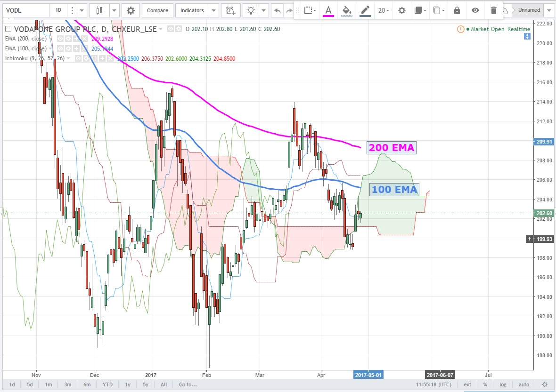
Task: Select the 1D interval button
Action: (x=58, y=11)
